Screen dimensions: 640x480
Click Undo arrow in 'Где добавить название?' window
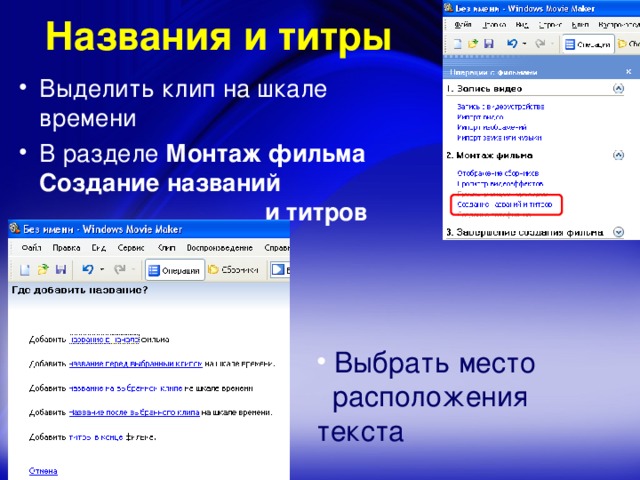click(x=88, y=269)
